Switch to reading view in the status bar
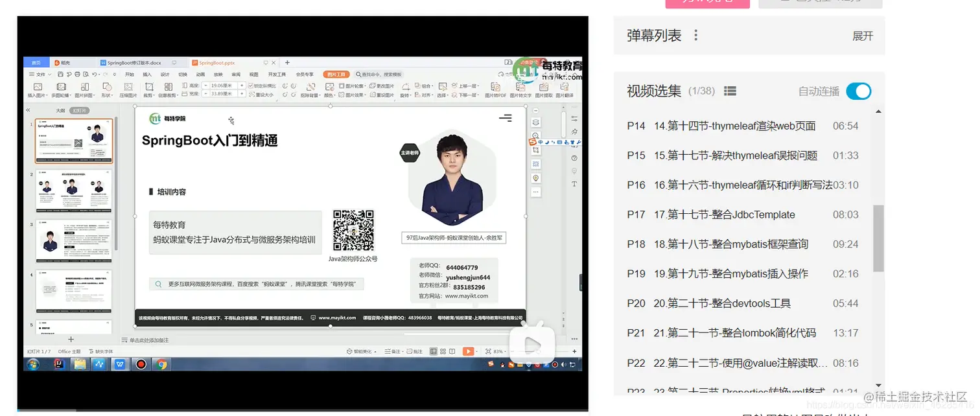 452,351
